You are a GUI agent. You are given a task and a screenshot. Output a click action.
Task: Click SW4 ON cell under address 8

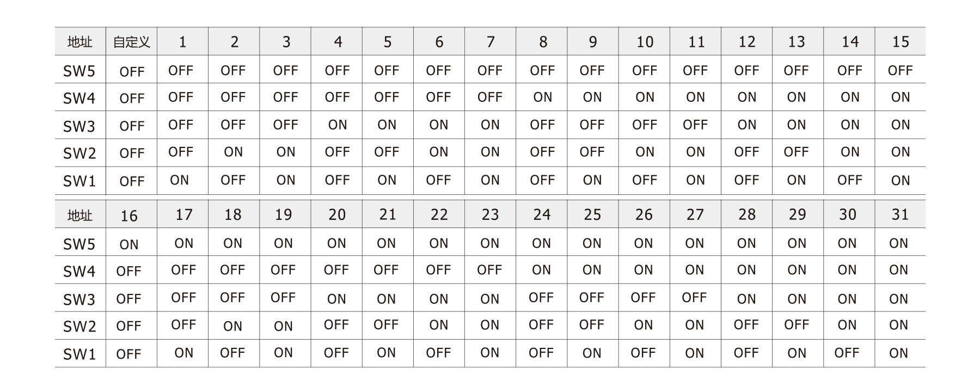(542, 97)
